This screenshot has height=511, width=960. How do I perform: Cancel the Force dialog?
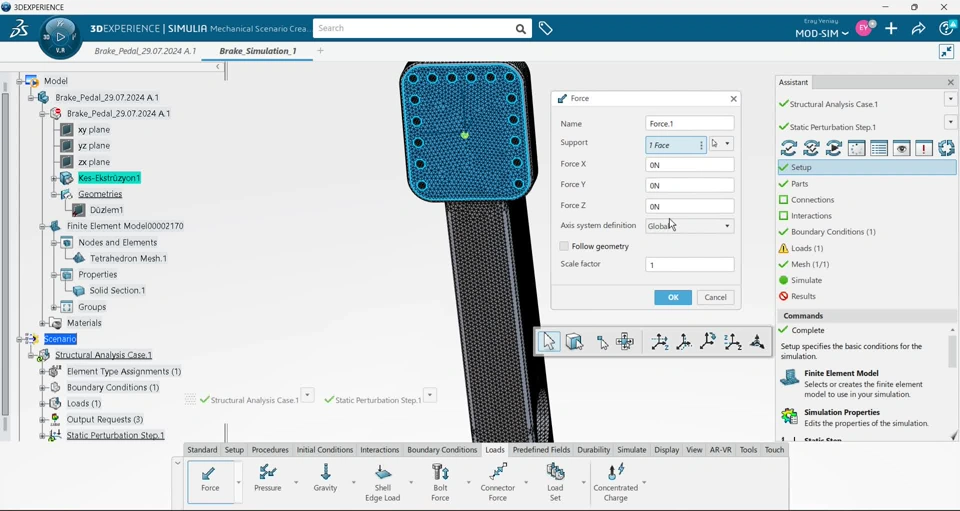[715, 297]
